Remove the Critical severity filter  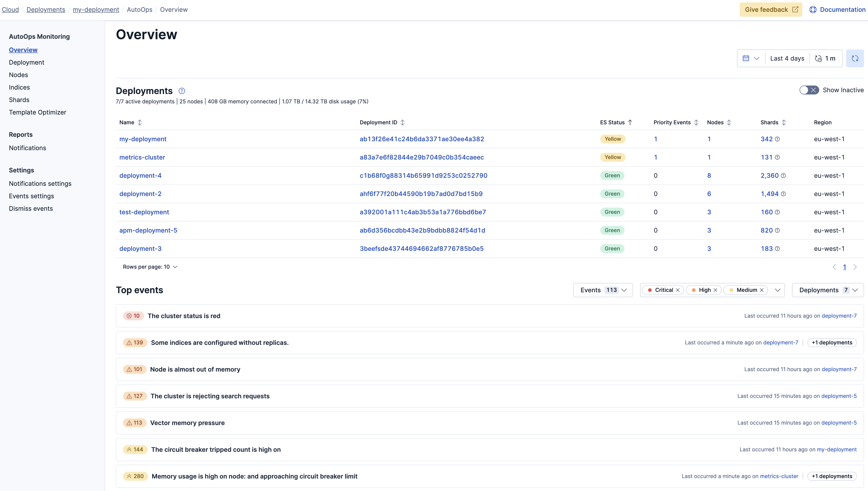[678, 290]
